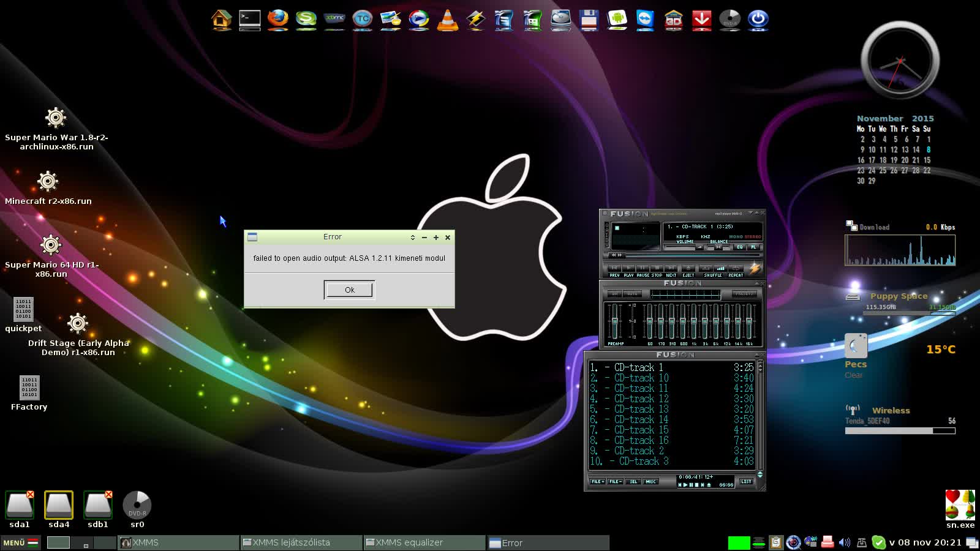Click the volume speaker tray icon
Screen dimensions: 980x551
pyautogui.click(x=844, y=542)
